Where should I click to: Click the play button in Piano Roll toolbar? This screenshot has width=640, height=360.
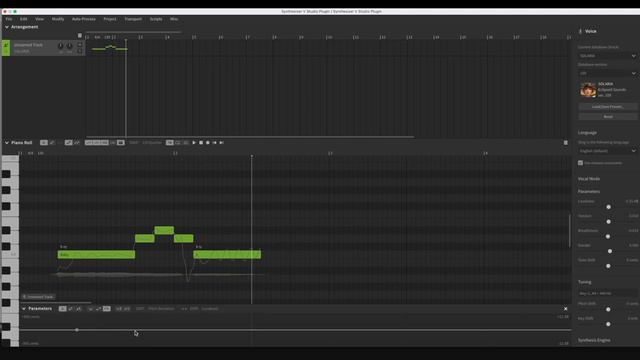point(194,142)
